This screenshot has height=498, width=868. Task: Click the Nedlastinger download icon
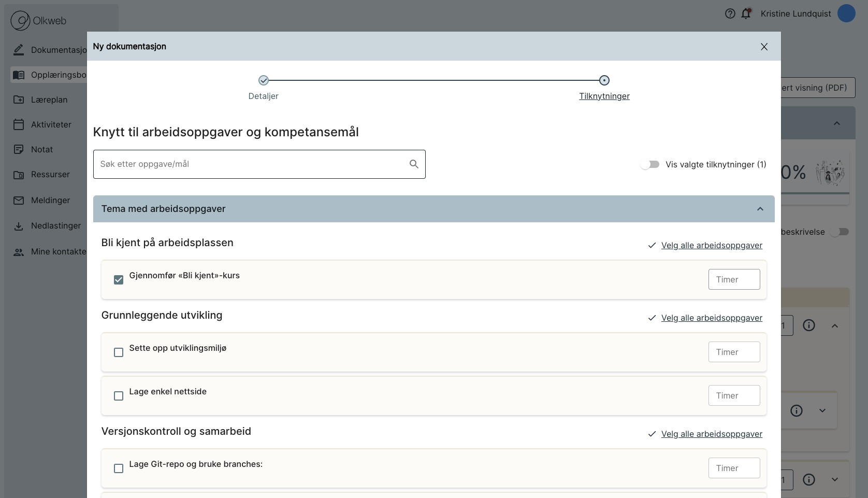tap(19, 226)
